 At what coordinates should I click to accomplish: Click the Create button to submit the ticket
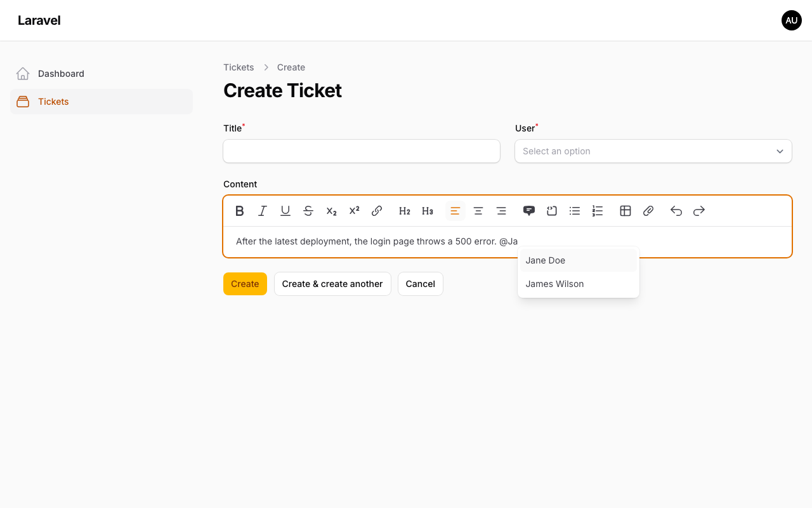[x=245, y=284]
